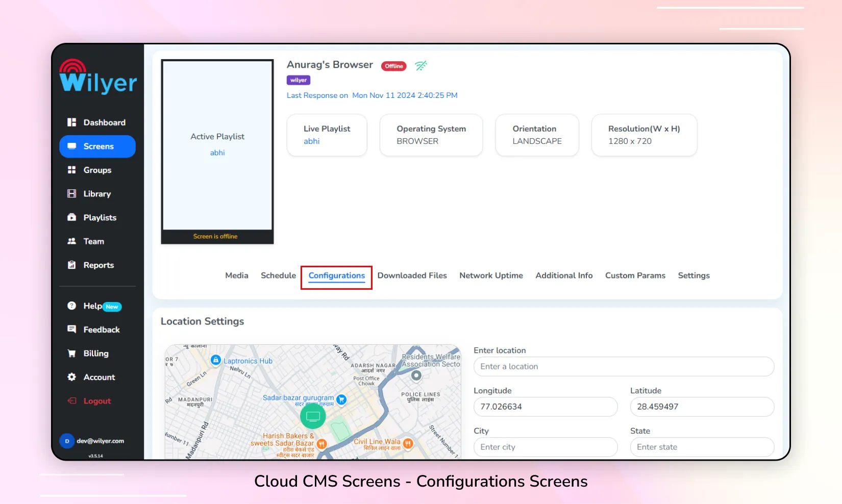Click the user avatar D icon
Image resolution: width=842 pixels, height=504 pixels.
(x=67, y=441)
